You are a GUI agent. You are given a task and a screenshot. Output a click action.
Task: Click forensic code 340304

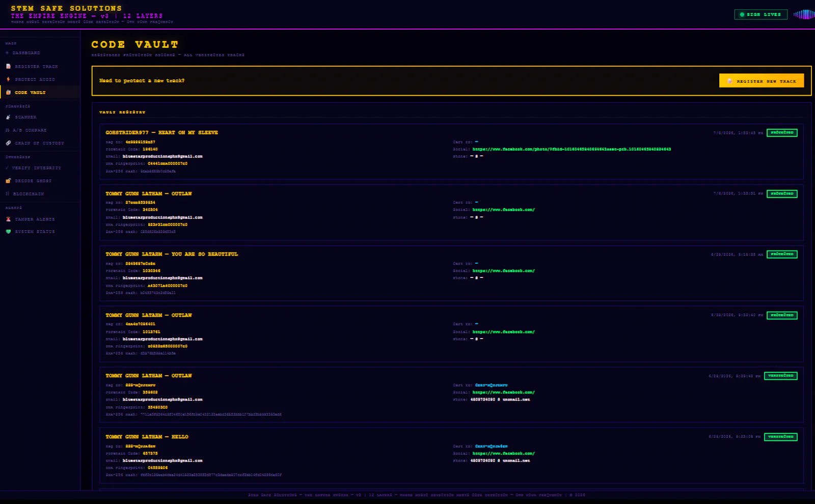(150, 210)
